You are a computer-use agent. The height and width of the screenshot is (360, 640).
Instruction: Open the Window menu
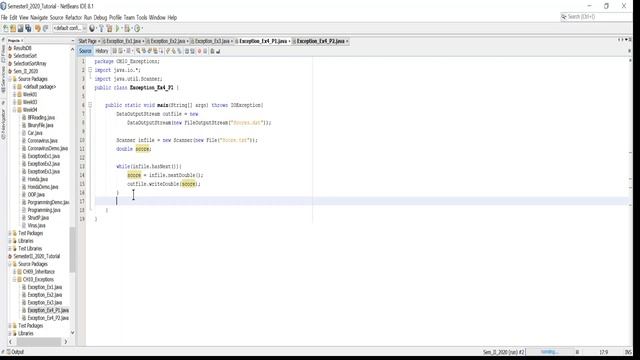(x=157, y=18)
